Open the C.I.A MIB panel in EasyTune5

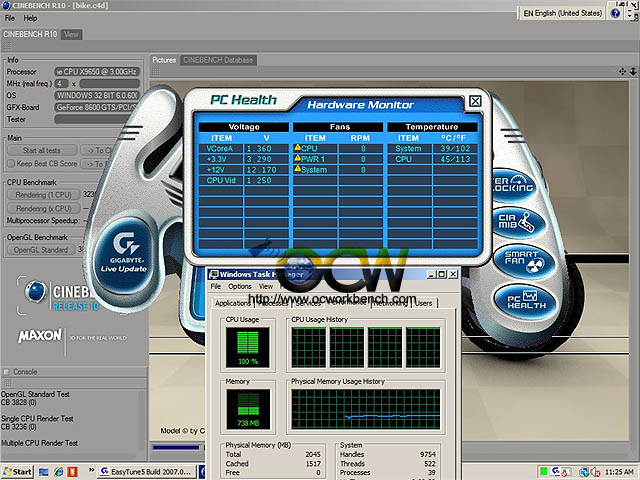518,222
